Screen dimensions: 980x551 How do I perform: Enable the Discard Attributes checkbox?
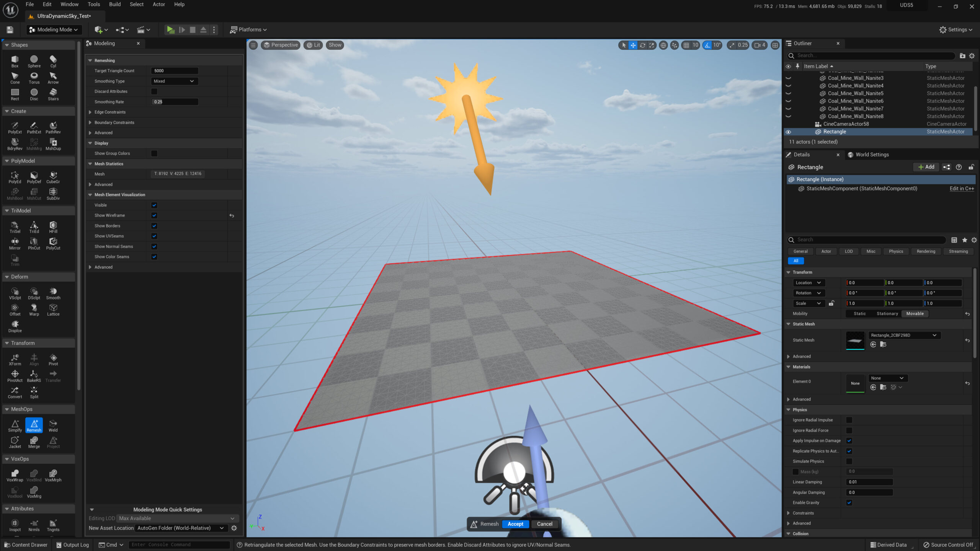point(154,91)
